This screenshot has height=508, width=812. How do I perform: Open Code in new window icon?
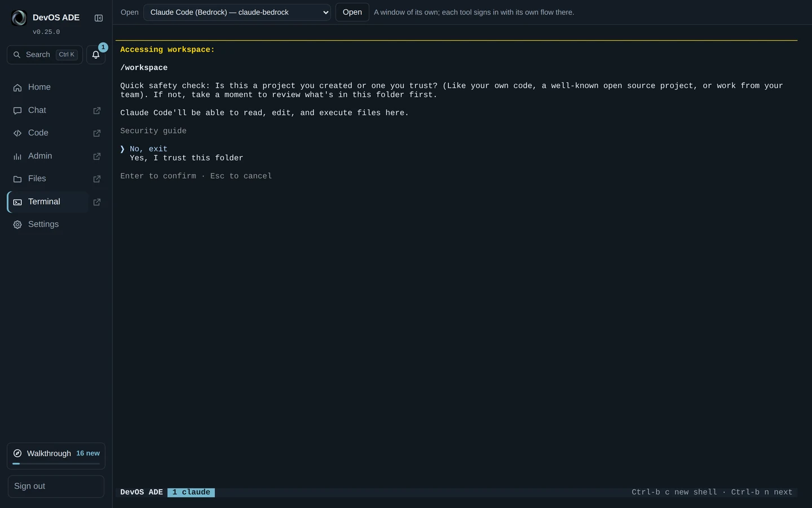pyautogui.click(x=97, y=133)
